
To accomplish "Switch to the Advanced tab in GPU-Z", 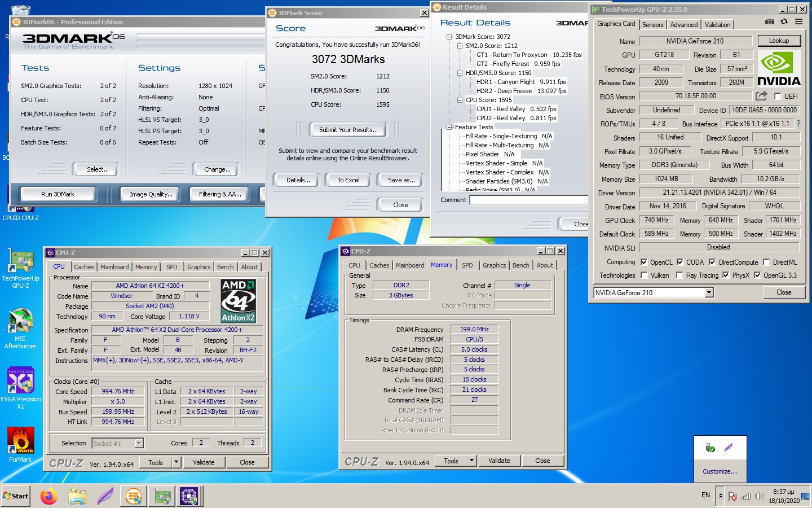I will pos(684,24).
